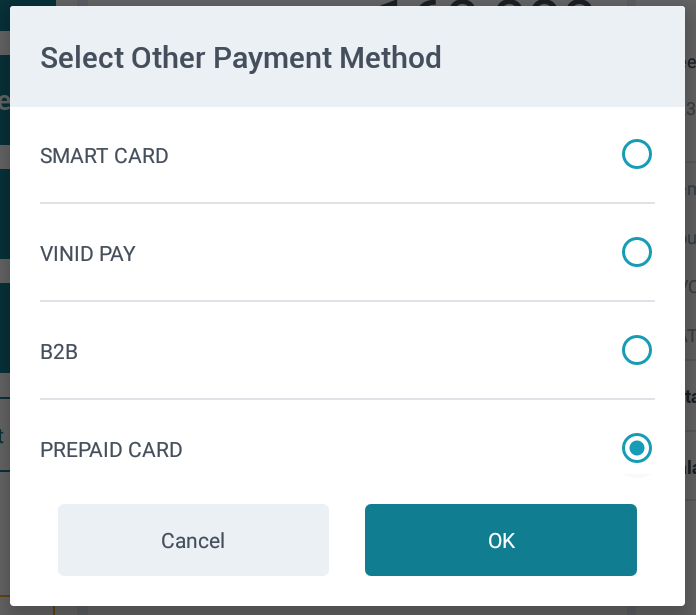Click the Select Other Payment Method title
Image resolution: width=696 pixels, height=615 pixels.
(240, 58)
